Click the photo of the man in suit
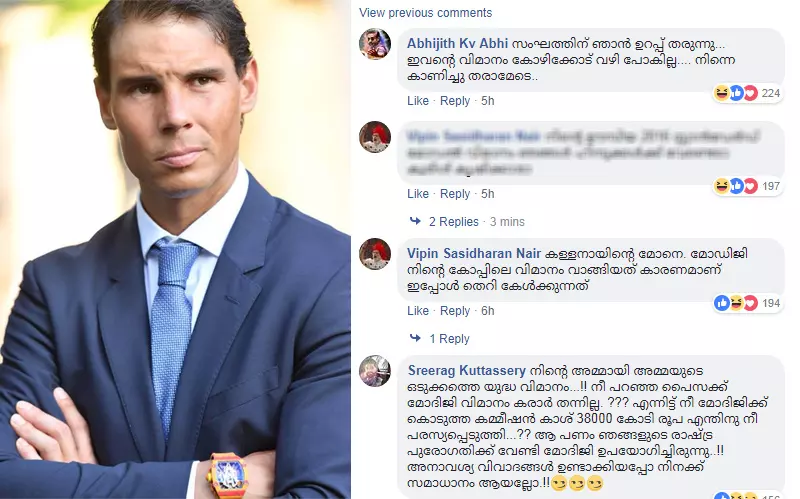Image resolution: width=800 pixels, height=499 pixels. [x=175, y=250]
